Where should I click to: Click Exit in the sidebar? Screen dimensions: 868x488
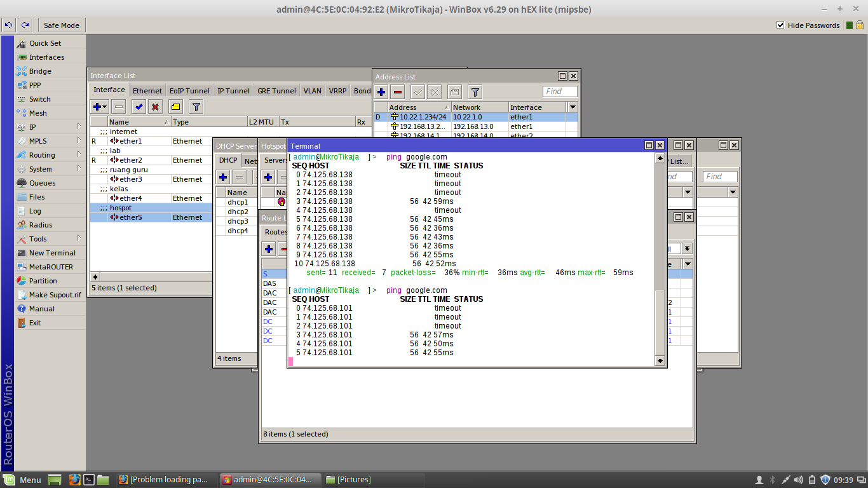35,323
